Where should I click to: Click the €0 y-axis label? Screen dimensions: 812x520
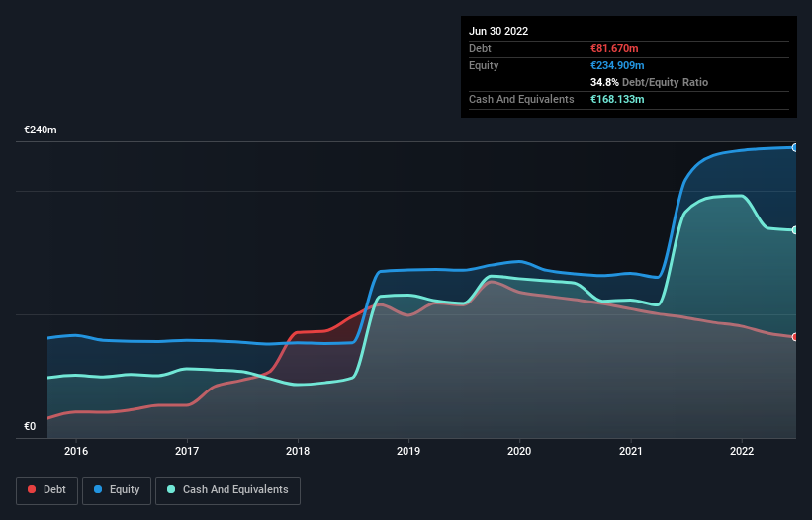click(30, 426)
